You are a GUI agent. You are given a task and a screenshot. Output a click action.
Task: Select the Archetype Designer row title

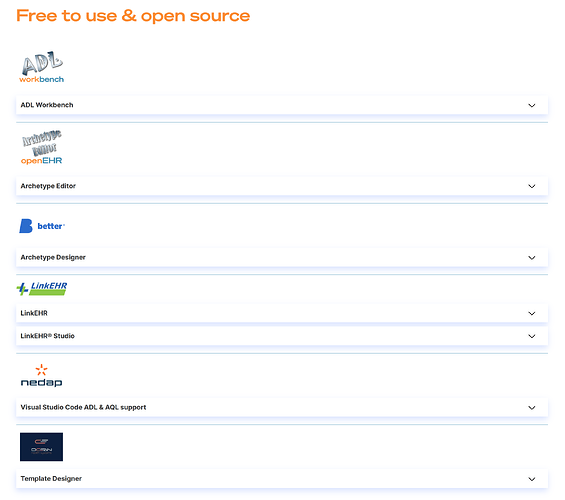click(53, 257)
